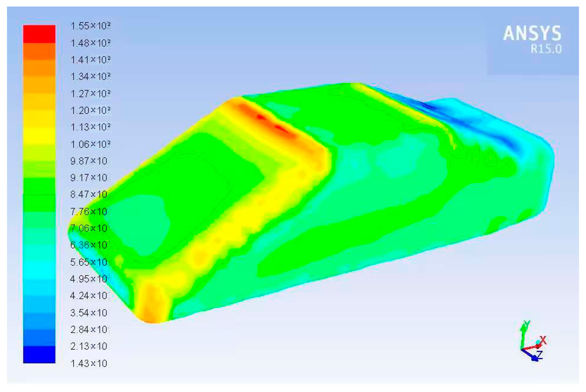Click the cyan band in color legend
This screenshot has height=392, width=586.
[x=39, y=270]
